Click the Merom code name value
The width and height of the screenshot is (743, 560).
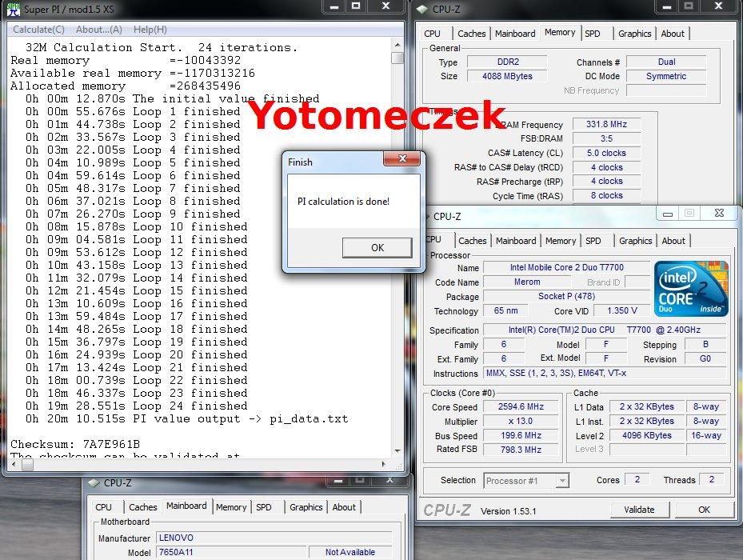pyautogui.click(x=527, y=282)
